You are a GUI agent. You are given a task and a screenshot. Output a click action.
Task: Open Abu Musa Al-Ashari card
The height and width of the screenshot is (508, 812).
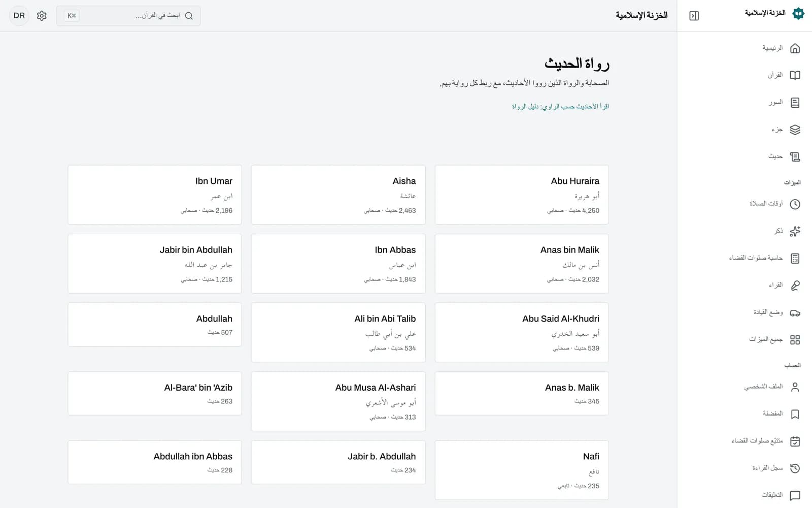click(x=338, y=401)
